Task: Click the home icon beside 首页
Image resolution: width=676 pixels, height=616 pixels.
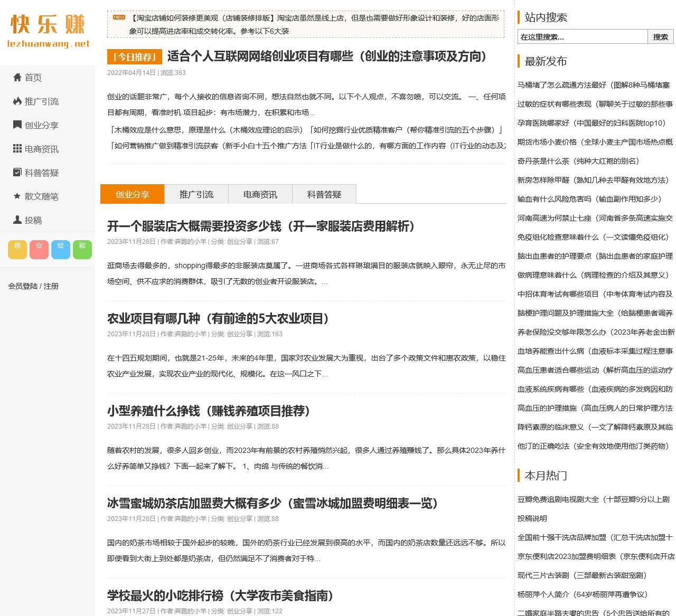Action: (x=17, y=78)
